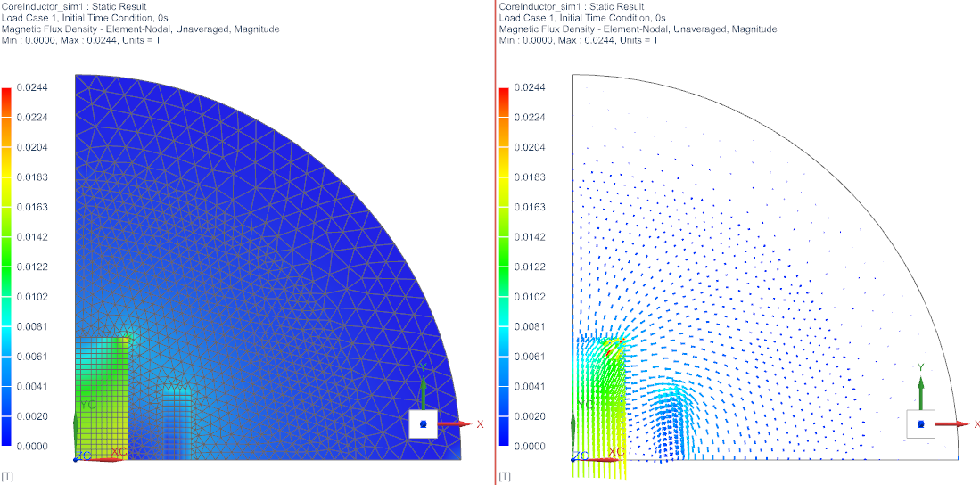This screenshot has width=980, height=485.
Task: Select the 0.0122 legend value in right viewport
Action: pos(530,267)
